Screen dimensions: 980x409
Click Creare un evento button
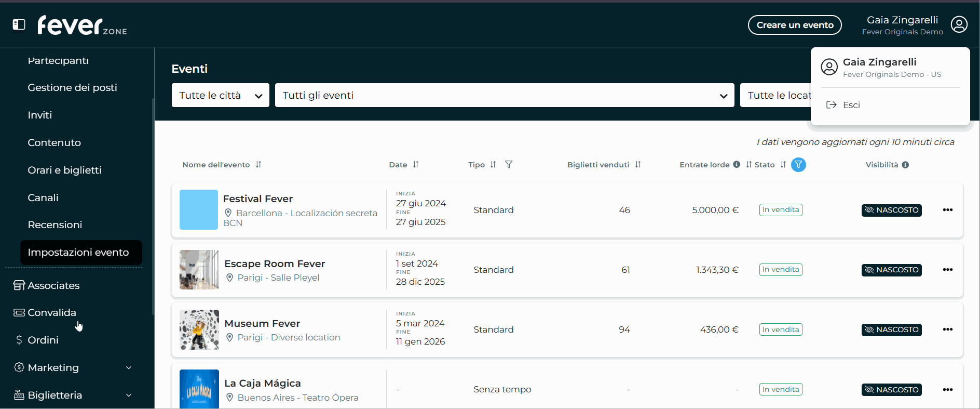[795, 25]
